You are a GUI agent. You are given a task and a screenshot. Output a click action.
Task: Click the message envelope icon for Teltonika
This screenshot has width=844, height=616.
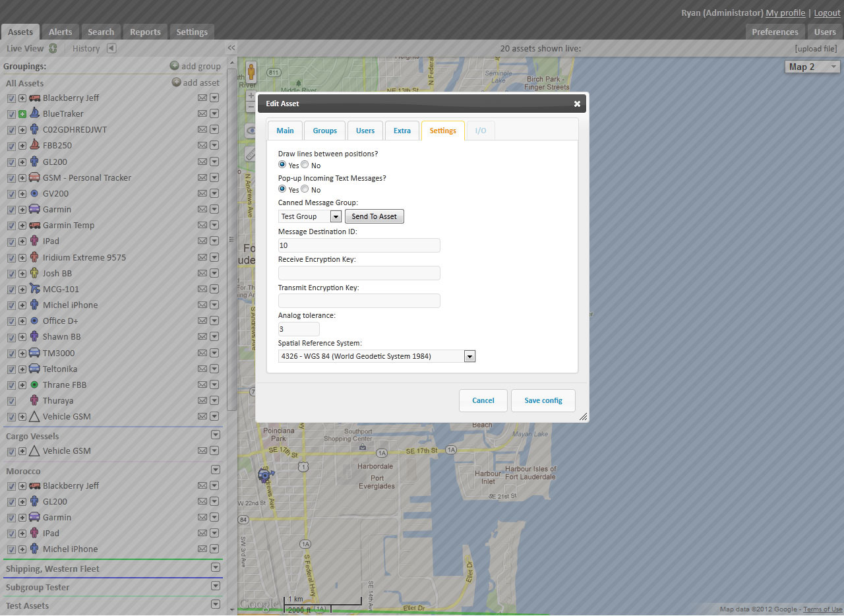[202, 369]
